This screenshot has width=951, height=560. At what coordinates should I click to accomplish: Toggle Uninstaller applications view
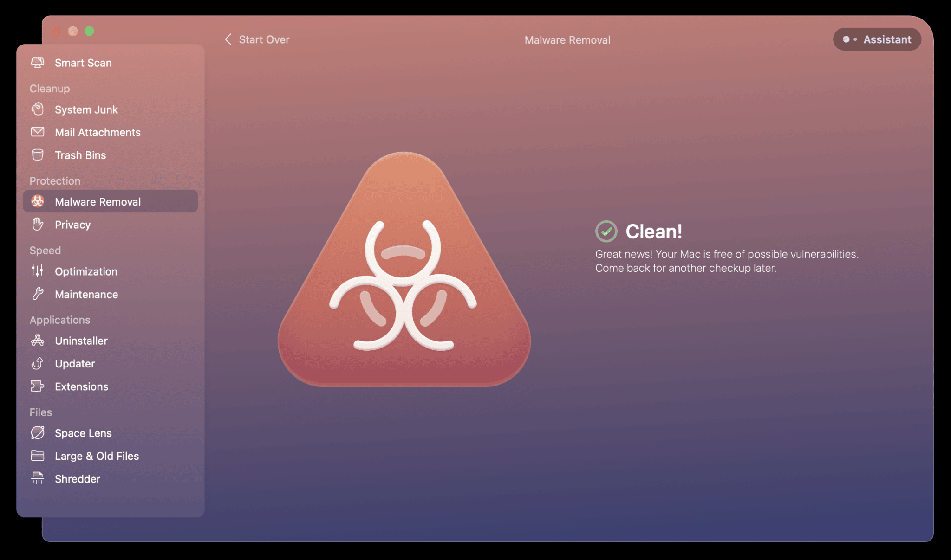(81, 340)
